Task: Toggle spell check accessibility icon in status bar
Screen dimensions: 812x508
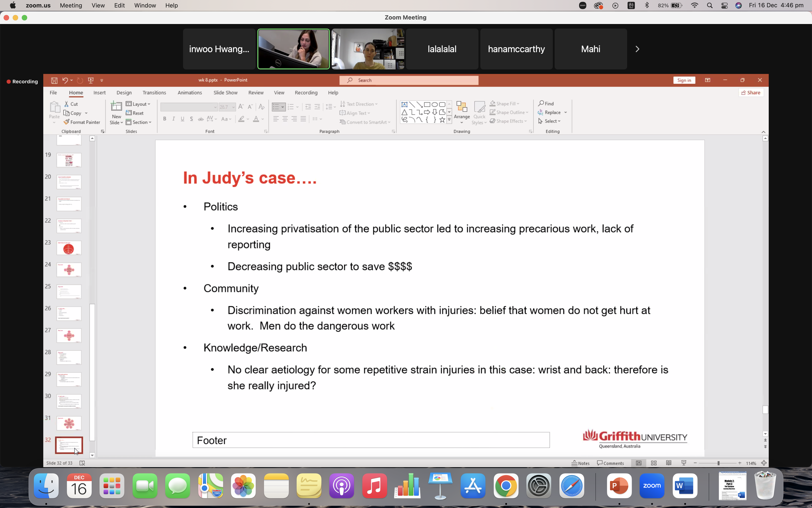Action: 82,463
